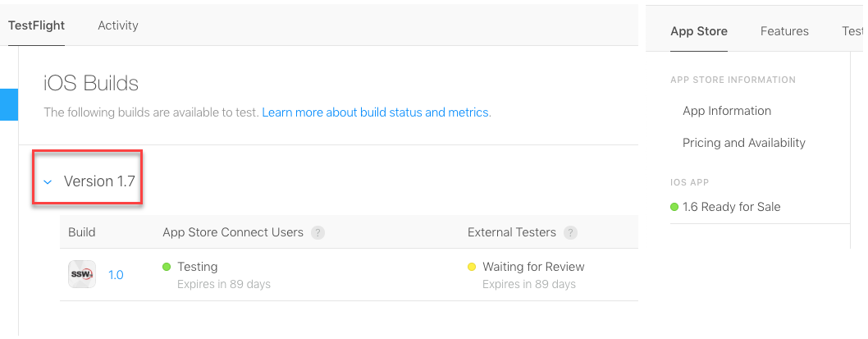Viewport: 868px width, 339px height.
Task: Click the SSW app icon thumbnail
Action: point(82,275)
